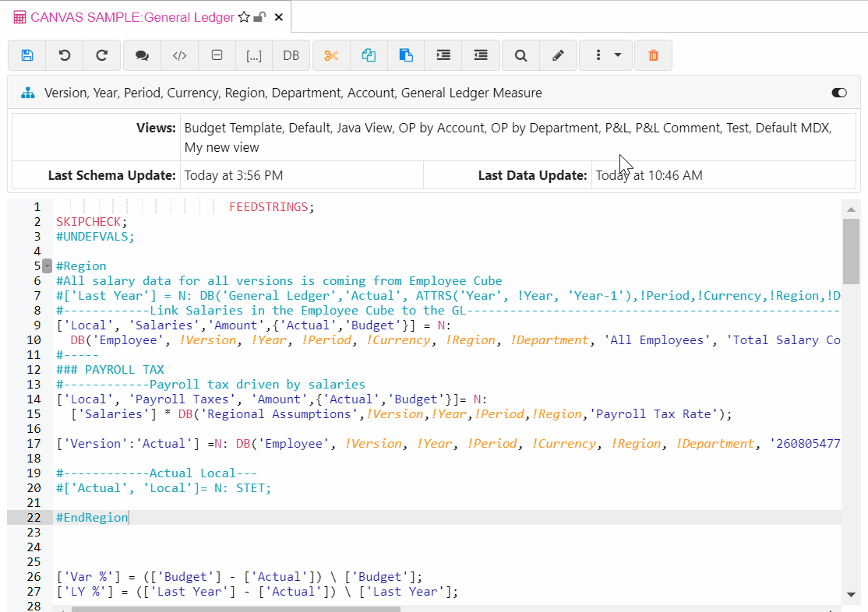Click the code brackets </> icon
The height and width of the screenshot is (612, 868).
pos(179,55)
